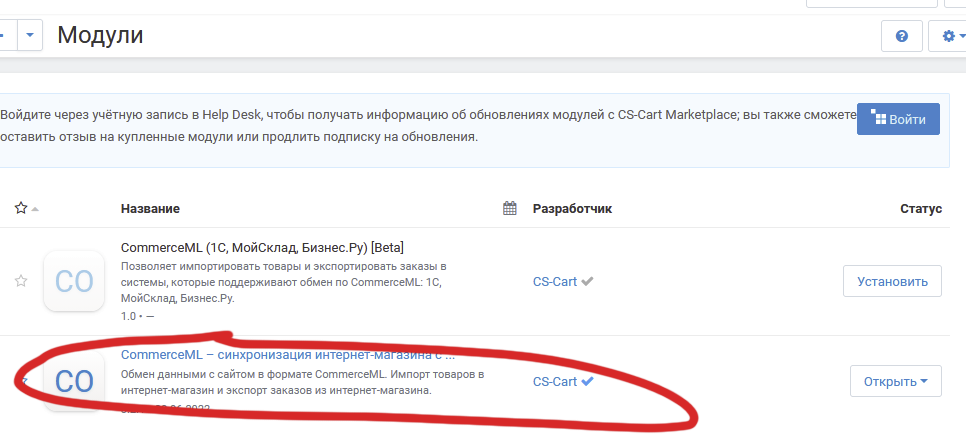This screenshot has width=966, height=439.
Task: Click grey verified checkmark beside first CS-Cart
Action: point(588,282)
